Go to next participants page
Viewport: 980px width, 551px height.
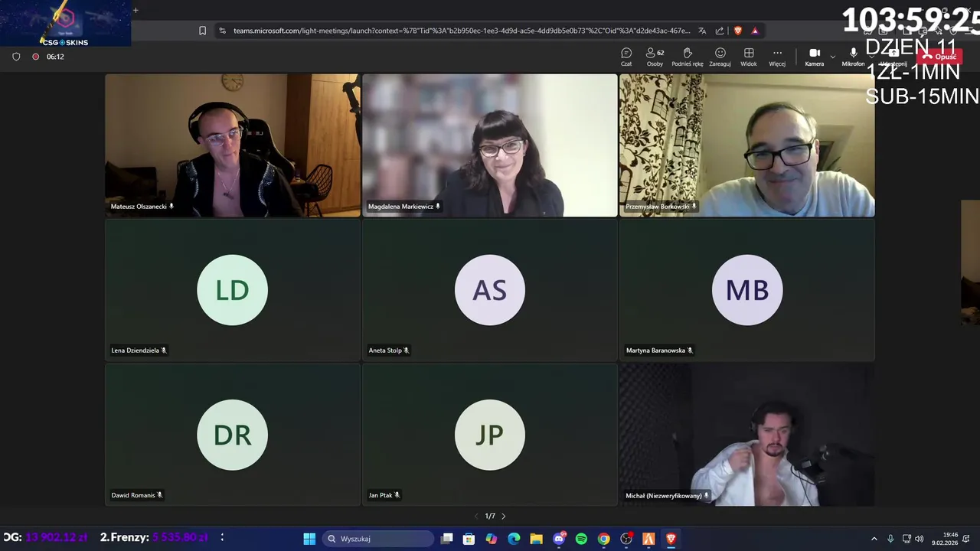tap(503, 517)
